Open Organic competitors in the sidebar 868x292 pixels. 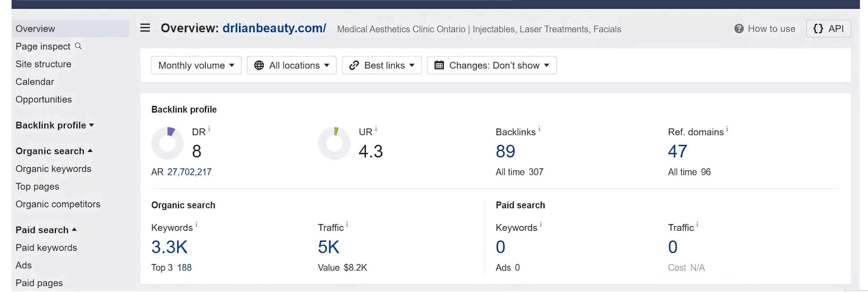tap(58, 204)
